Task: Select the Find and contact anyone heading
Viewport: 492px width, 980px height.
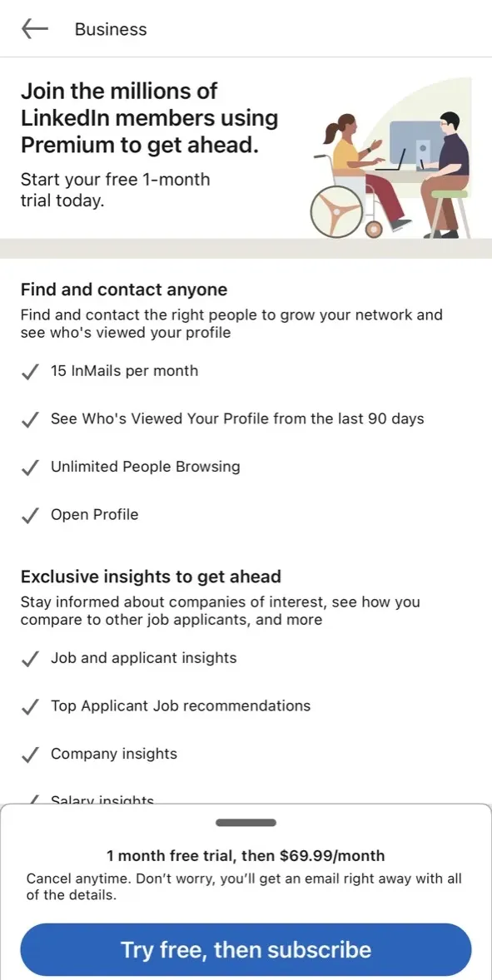Action: pos(123,290)
